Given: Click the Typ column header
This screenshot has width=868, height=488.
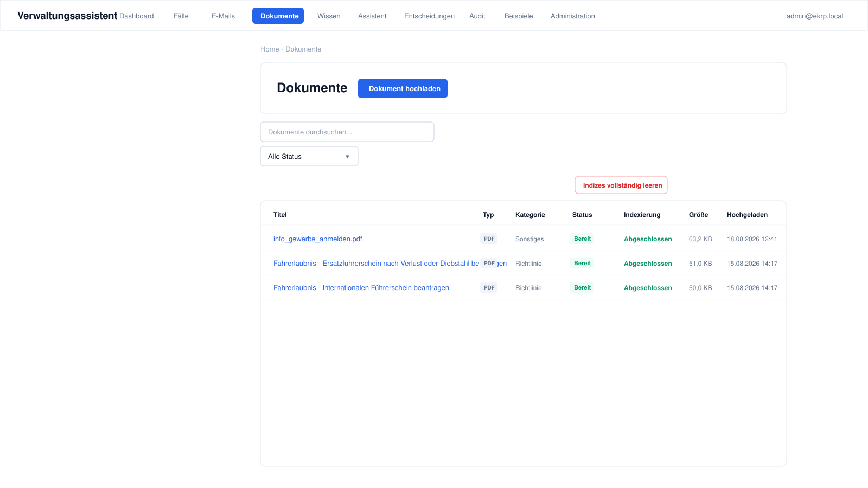Looking at the screenshot, I should click(488, 215).
